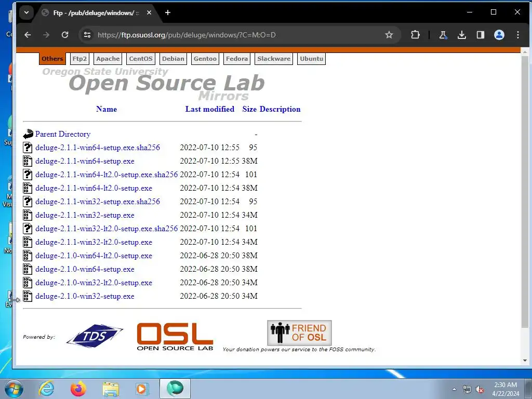Viewport: 532px width, 399px height.
Task: Open the Slackware mirror tab
Action: coord(274,59)
